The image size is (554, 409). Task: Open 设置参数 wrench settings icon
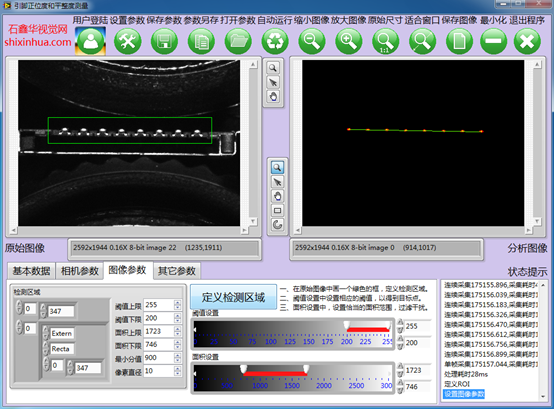pyautogui.click(x=128, y=41)
